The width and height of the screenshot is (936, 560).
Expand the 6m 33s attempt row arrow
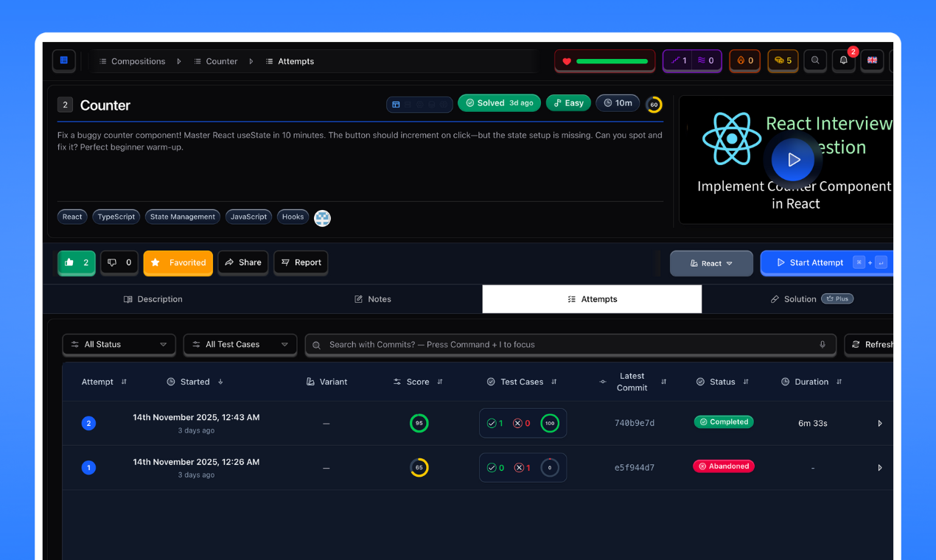879,423
